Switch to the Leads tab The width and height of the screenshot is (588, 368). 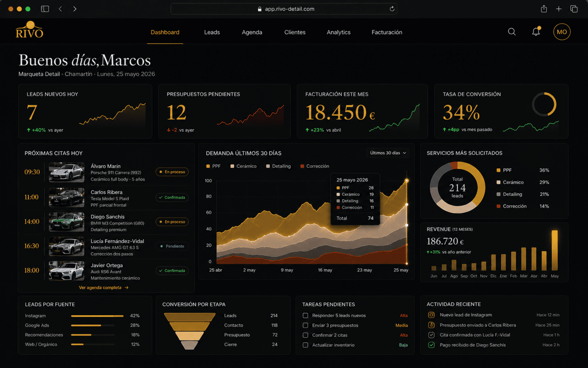pos(212,32)
